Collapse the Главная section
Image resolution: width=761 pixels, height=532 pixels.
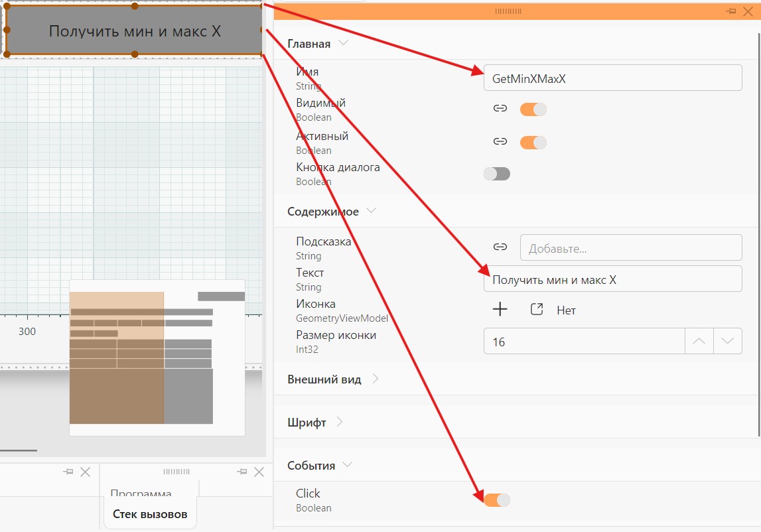[x=343, y=42]
